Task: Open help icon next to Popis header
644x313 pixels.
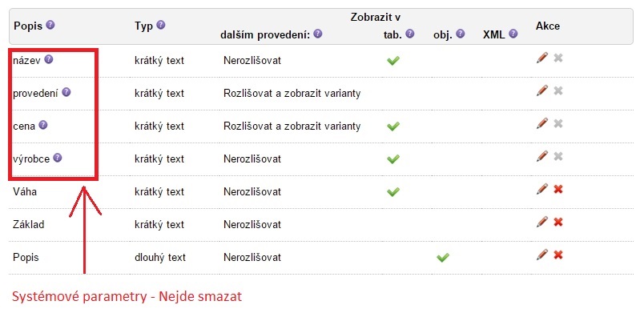Action: 50,25
